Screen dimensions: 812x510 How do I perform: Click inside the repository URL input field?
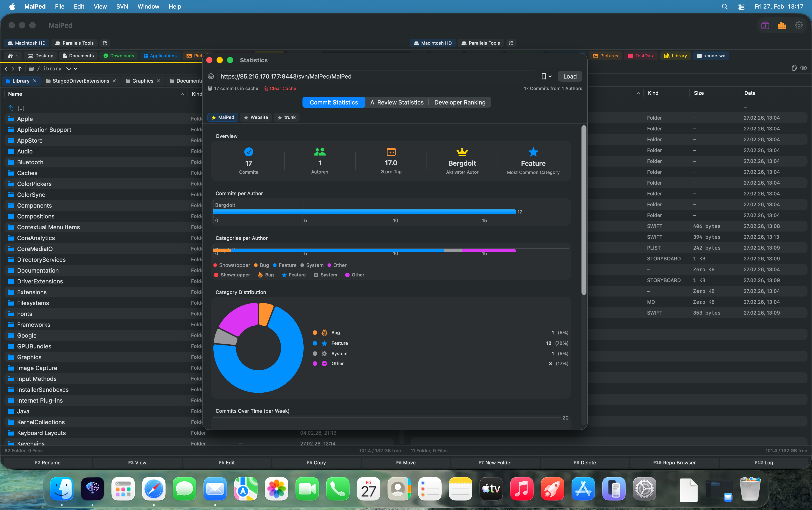371,76
